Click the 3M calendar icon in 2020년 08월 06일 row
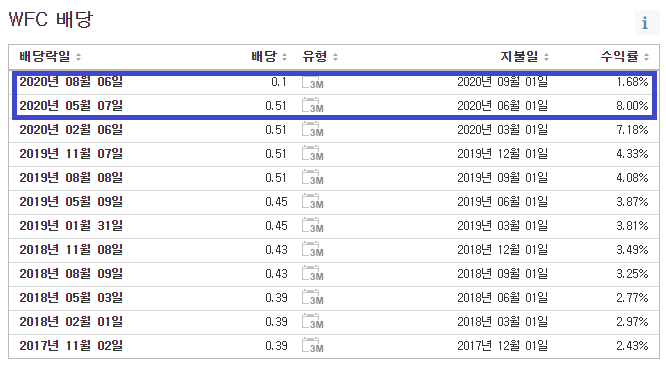Screen dimensions: 666x367 point(313,82)
